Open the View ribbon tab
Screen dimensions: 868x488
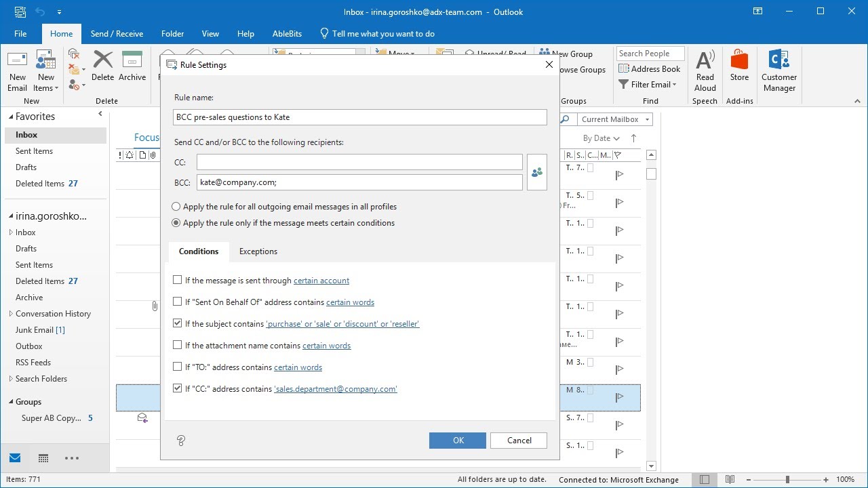pyautogui.click(x=210, y=34)
